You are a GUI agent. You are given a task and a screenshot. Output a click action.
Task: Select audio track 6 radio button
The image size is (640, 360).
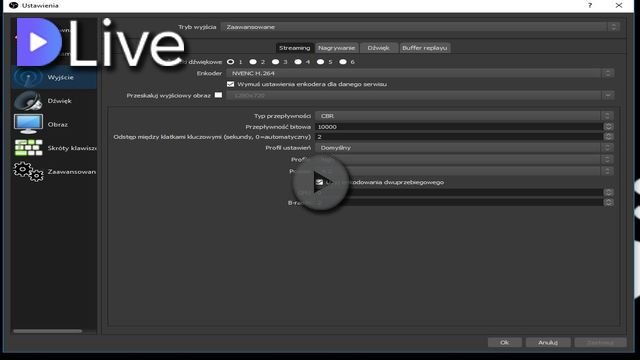coord(343,62)
